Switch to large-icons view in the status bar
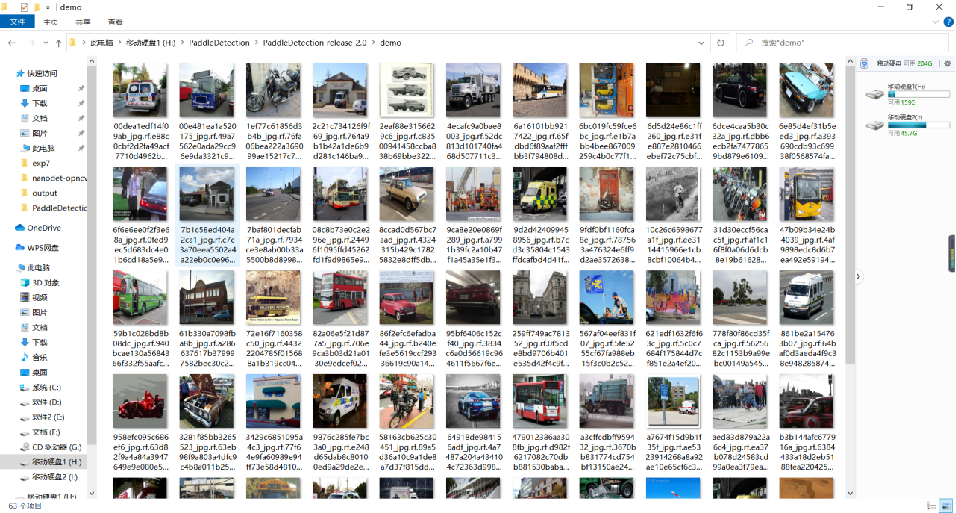Viewport: 956px width, 513px height. tap(946, 506)
